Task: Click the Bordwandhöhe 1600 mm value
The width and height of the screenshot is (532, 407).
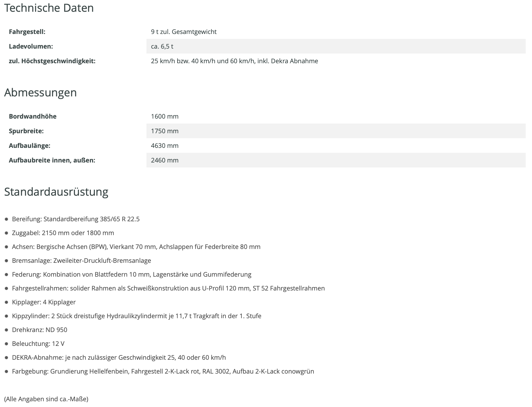Action: [164, 116]
